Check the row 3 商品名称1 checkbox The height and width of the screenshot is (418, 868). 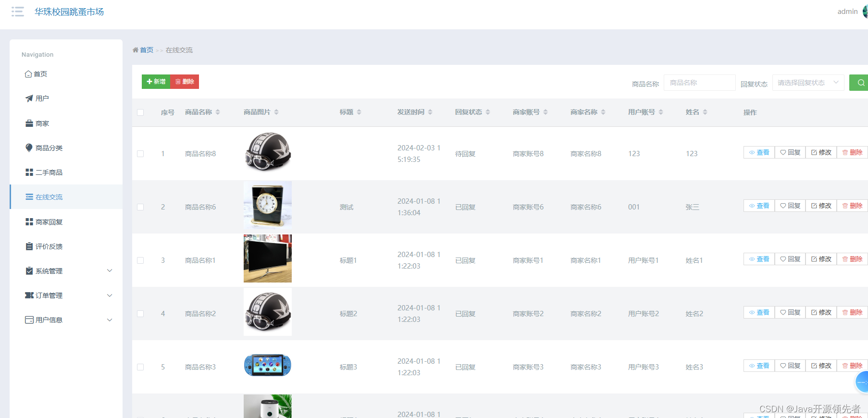[140, 260]
